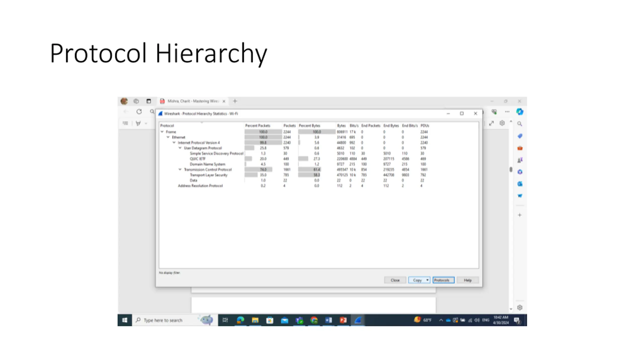Click the browser refresh icon
Screen dimensions: 644x362
tap(139, 111)
